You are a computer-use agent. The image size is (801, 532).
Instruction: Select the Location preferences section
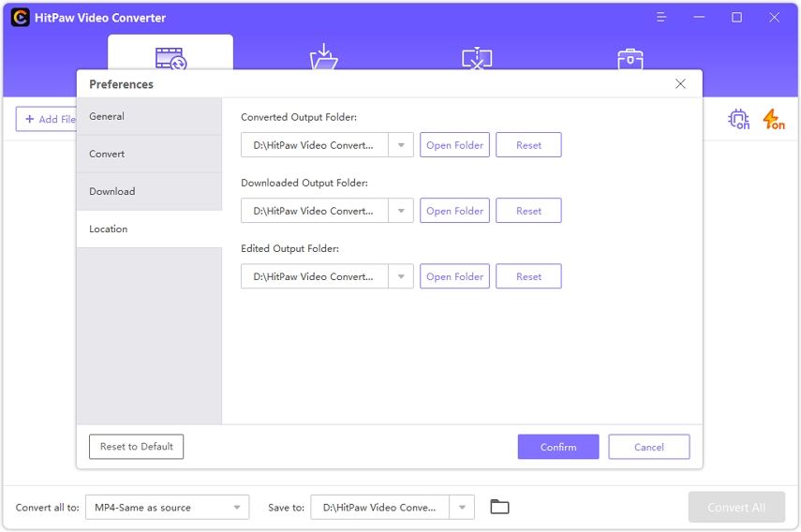tap(149, 229)
